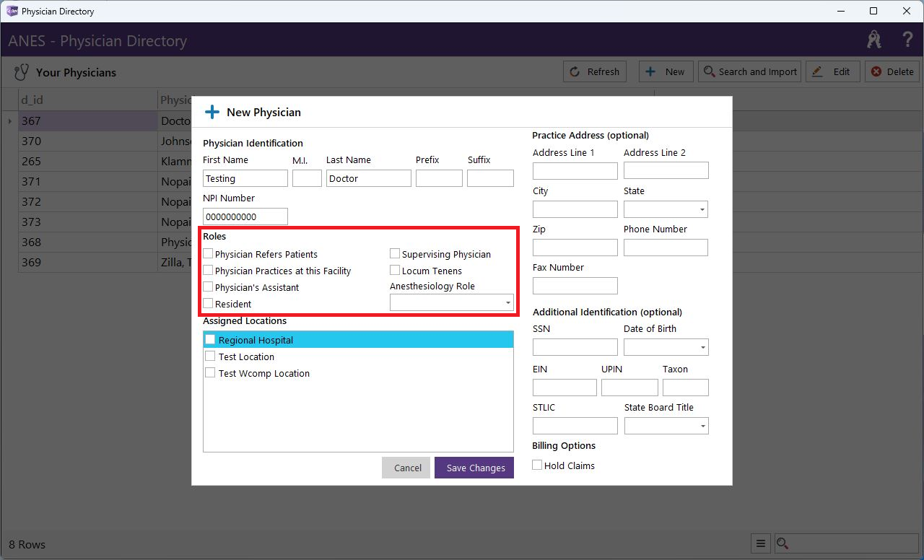Open the key/security icon in header
Viewport: 924px width, 560px height.
pos(874,40)
